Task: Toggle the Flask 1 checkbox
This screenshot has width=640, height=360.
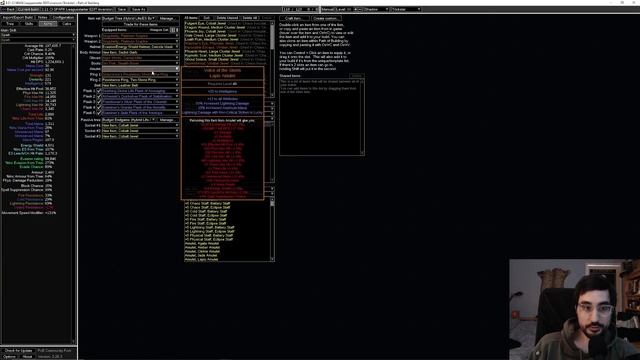Action: (99, 91)
